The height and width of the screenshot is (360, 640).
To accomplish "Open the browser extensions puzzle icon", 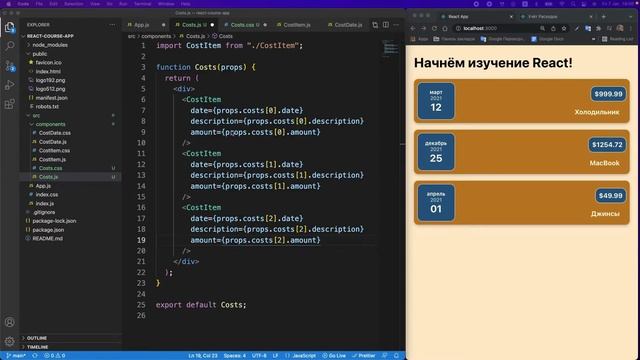I will [598, 28].
